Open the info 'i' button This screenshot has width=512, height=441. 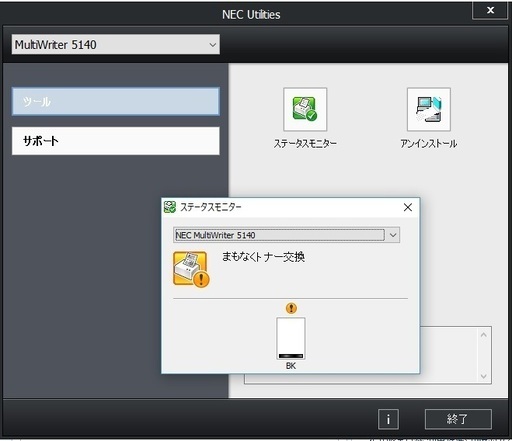(x=388, y=419)
